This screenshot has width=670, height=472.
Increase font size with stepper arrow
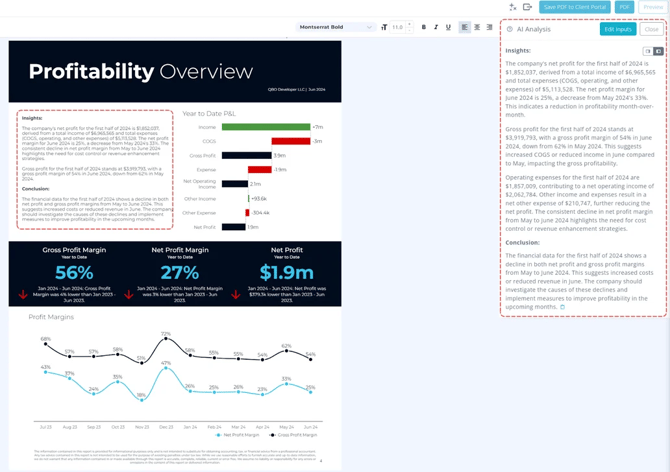[x=410, y=25]
